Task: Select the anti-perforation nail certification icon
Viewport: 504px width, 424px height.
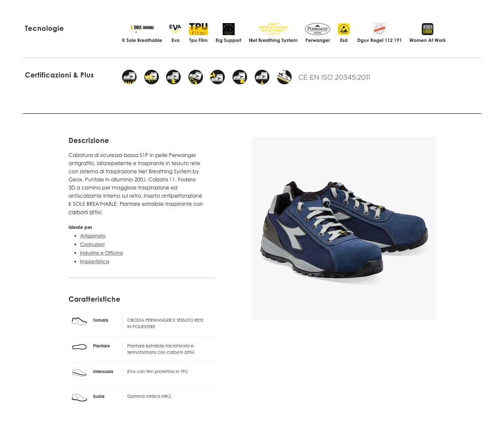Action: click(262, 77)
